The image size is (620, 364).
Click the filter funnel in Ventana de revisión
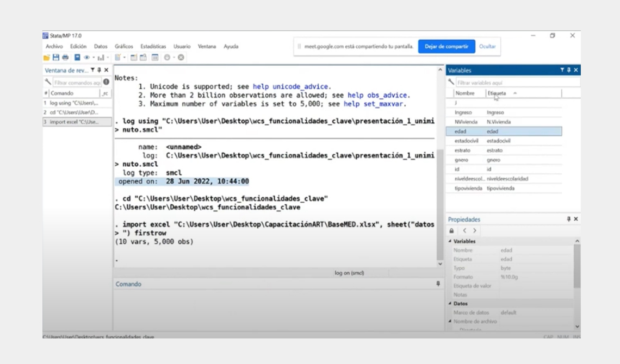click(92, 70)
